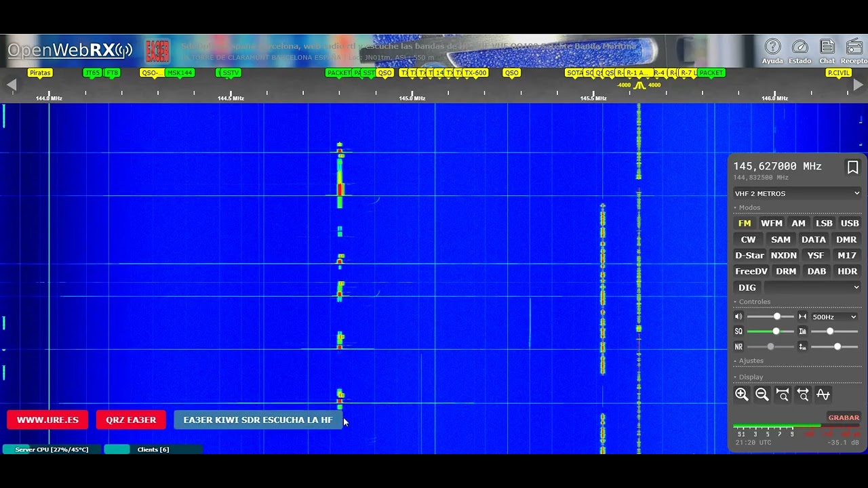The image size is (868, 488).
Task: Click the OpenWebRX logo
Action: (70, 50)
